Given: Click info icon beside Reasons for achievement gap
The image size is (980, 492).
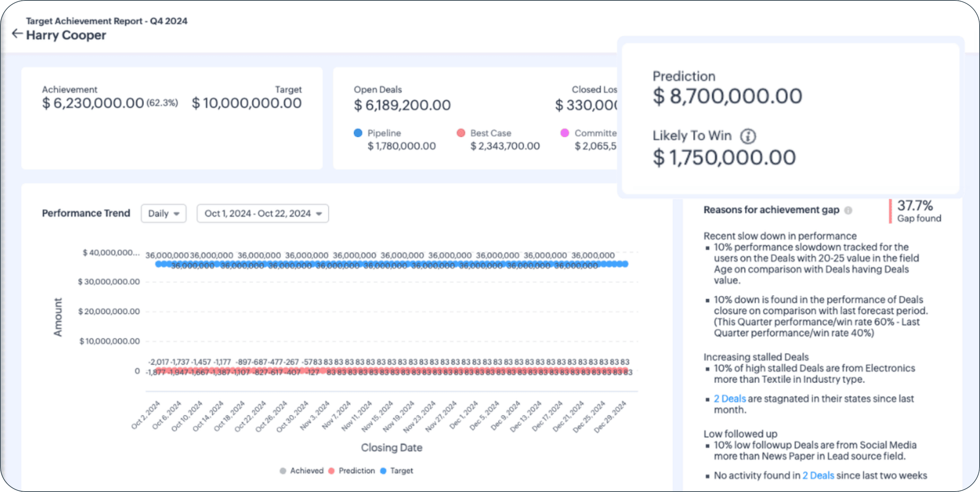Looking at the screenshot, I should pyautogui.click(x=848, y=210).
